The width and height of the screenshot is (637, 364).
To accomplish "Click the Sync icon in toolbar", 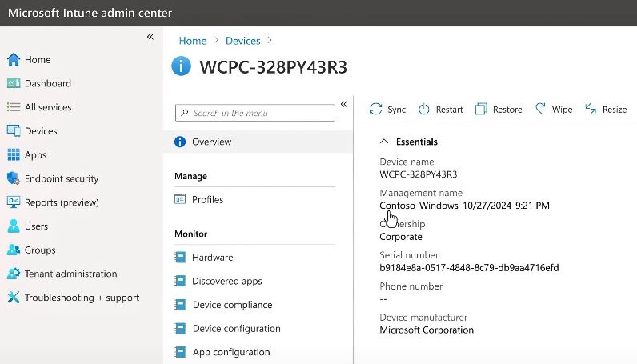I will click(375, 110).
